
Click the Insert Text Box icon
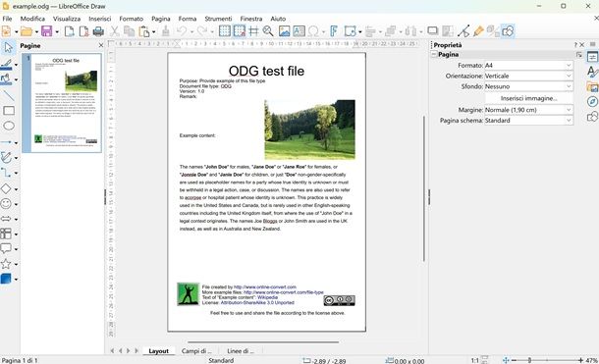(299, 31)
